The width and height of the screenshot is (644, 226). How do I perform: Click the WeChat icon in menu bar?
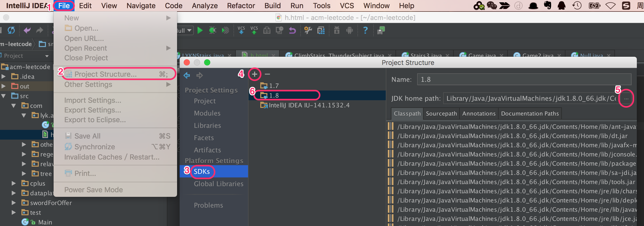point(492,5)
